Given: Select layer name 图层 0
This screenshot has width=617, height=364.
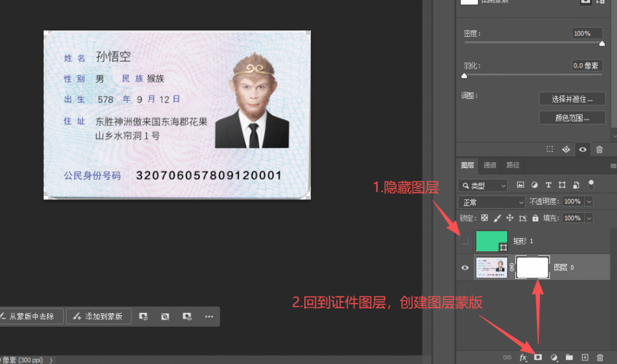Looking at the screenshot, I should point(563,268).
